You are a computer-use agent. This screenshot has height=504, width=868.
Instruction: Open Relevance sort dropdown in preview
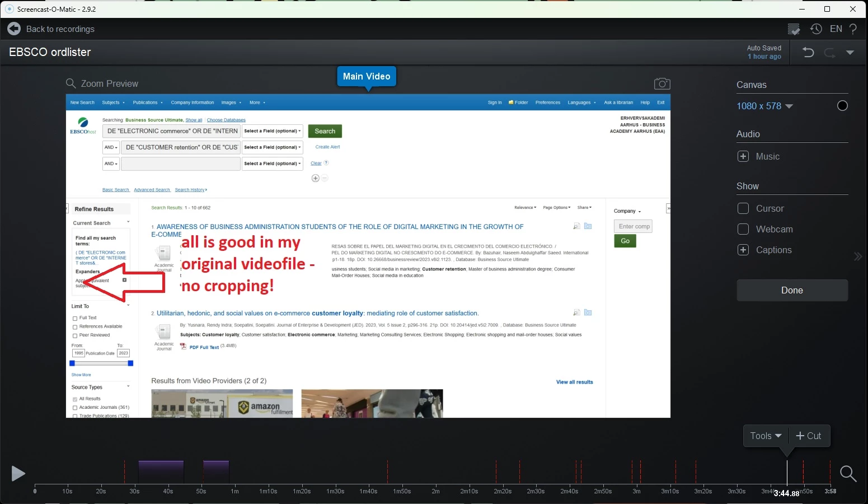[525, 207]
